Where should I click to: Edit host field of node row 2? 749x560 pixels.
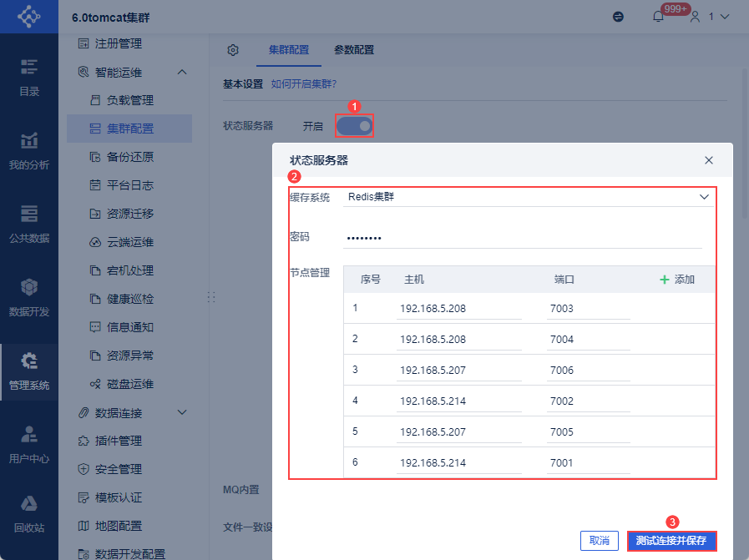[458, 340]
